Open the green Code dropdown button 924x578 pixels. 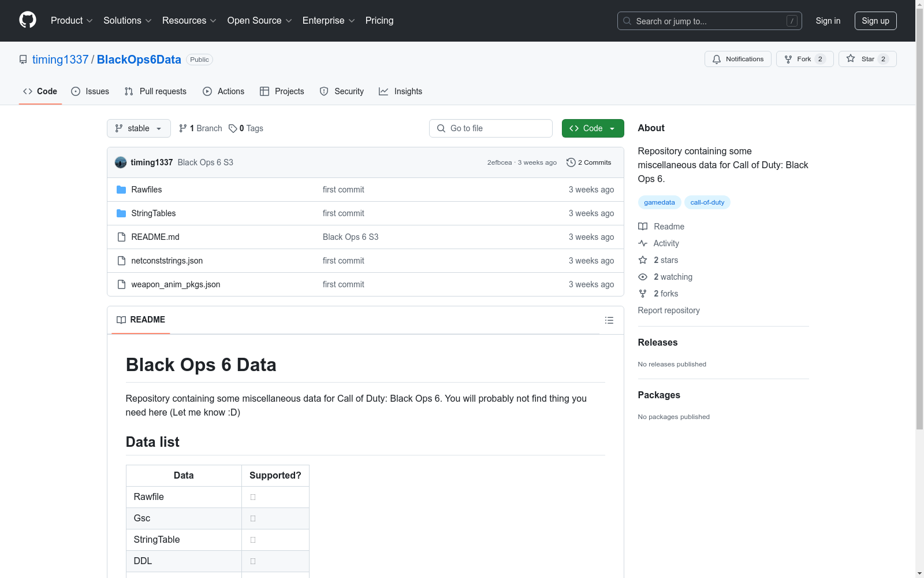pyautogui.click(x=593, y=128)
